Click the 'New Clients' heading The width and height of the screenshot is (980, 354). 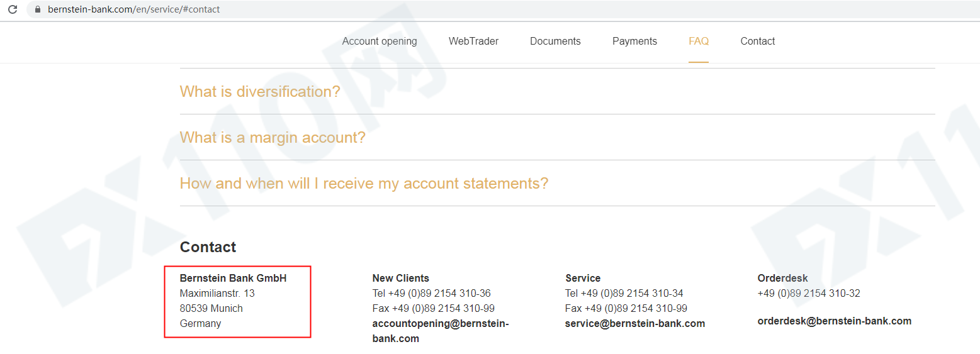[x=400, y=278]
